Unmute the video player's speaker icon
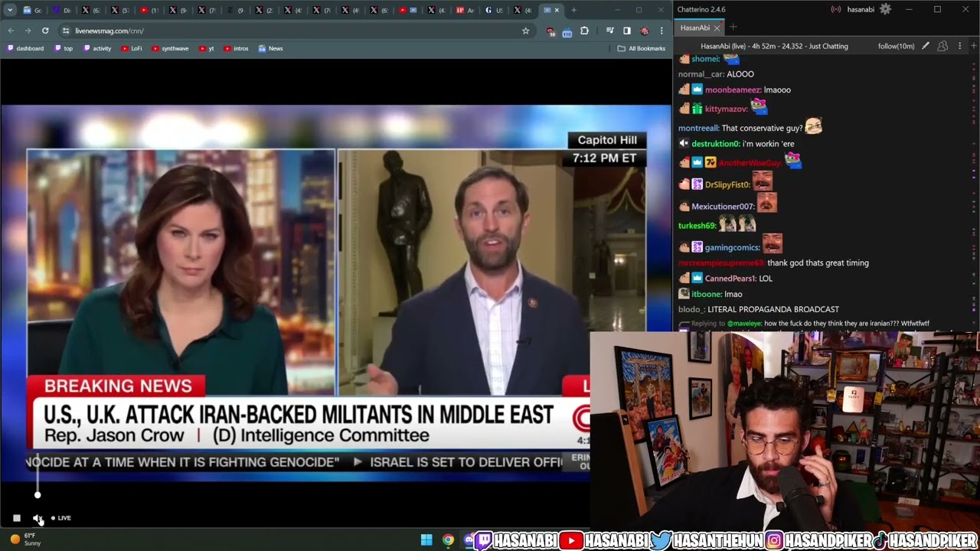980x551 pixels. tap(38, 518)
